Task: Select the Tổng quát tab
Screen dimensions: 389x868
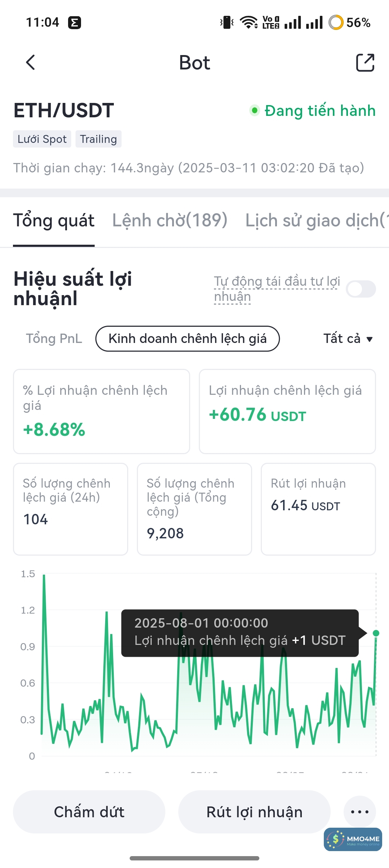Action: coord(54,221)
